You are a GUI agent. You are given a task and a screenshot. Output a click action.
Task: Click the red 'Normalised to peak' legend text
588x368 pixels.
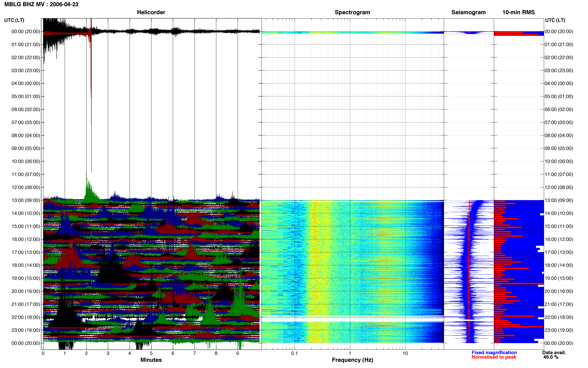pyautogui.click(x=494, y=357)
